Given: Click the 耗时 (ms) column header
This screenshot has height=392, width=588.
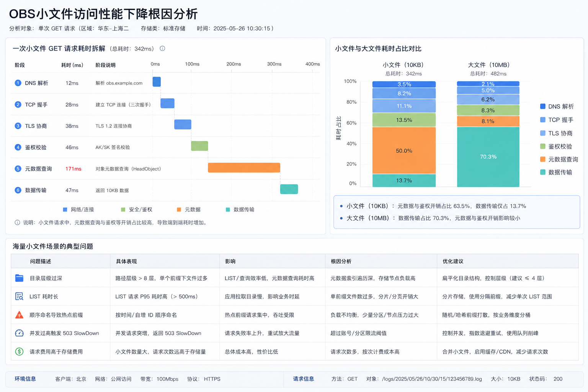Looking at the screenshot, I should [72, 65].
